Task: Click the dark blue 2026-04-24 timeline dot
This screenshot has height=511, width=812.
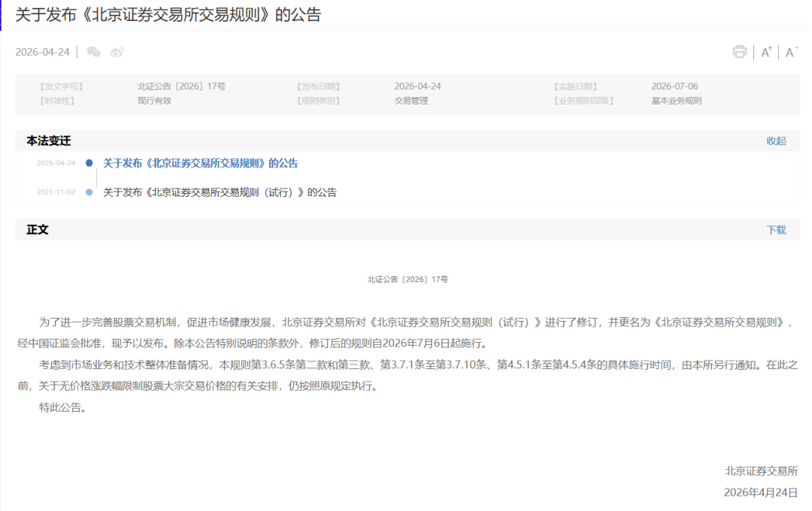Action: click(89, 163)
